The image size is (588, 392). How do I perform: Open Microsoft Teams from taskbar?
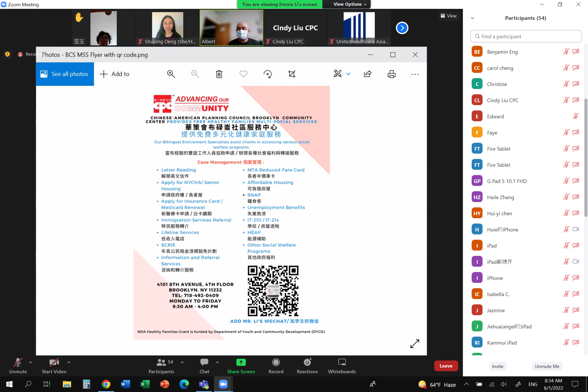204,384
